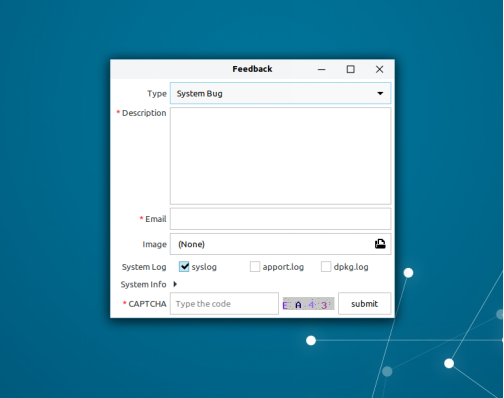Expand the System Info disclosure arrow
Image resolution: width=504 pixels, height=398 pixels.
pyautogui.click(x=175, y=284)
